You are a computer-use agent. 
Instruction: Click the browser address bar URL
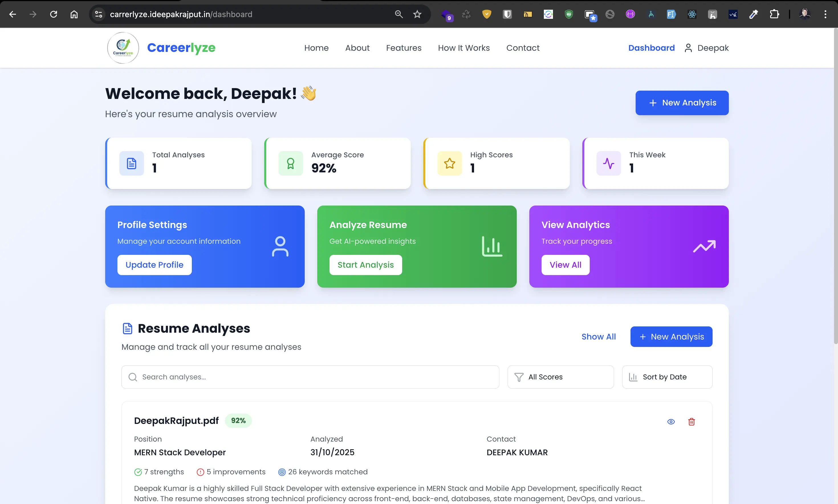(x=181, y=14)
